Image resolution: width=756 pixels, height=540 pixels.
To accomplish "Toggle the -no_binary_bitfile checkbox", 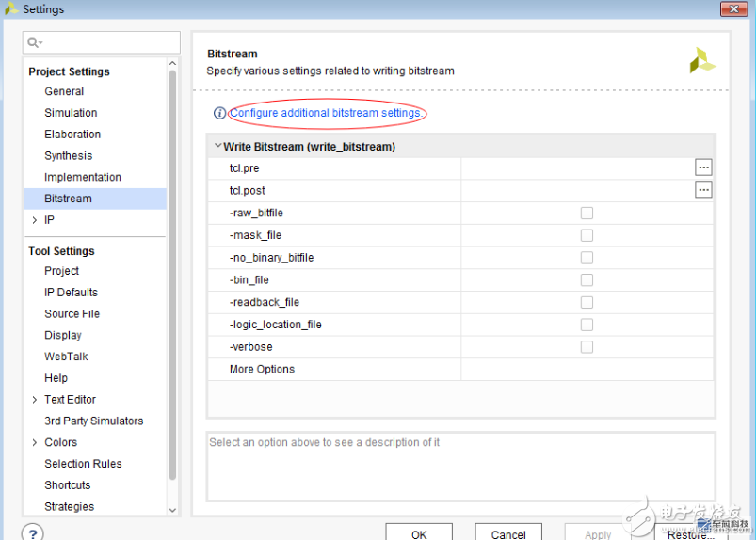I will [x=587, y=258].
